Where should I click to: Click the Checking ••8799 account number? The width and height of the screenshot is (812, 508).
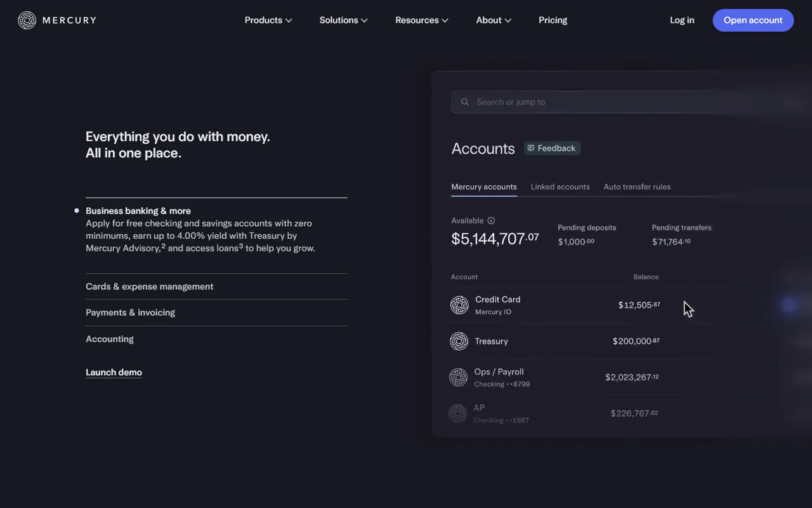pyautogui.click(x=502, y=384)
